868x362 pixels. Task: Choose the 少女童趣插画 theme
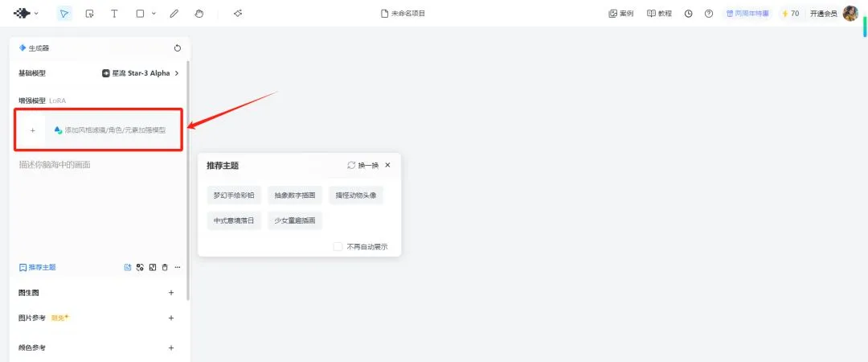pyautogui.click(x=294, y=220)
